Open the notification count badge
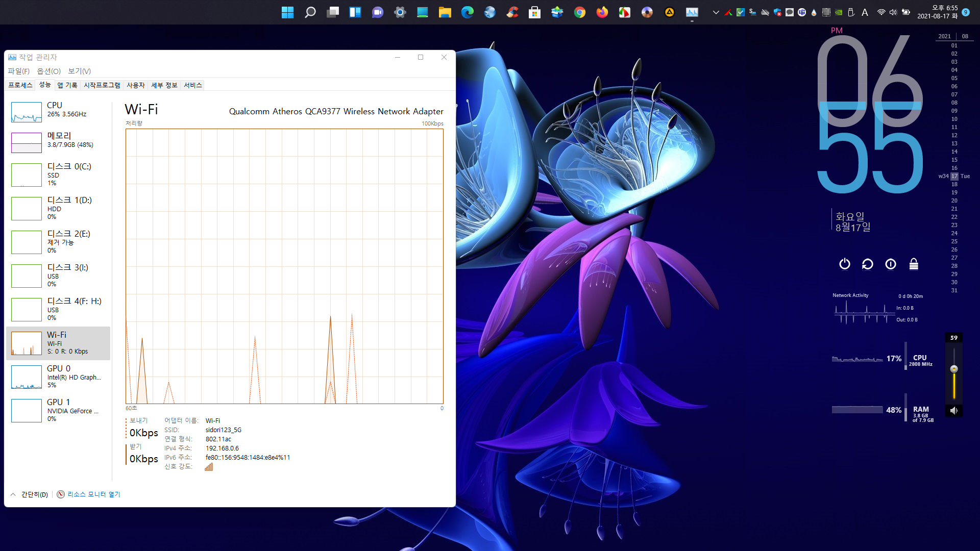 [x=966, y=12]
